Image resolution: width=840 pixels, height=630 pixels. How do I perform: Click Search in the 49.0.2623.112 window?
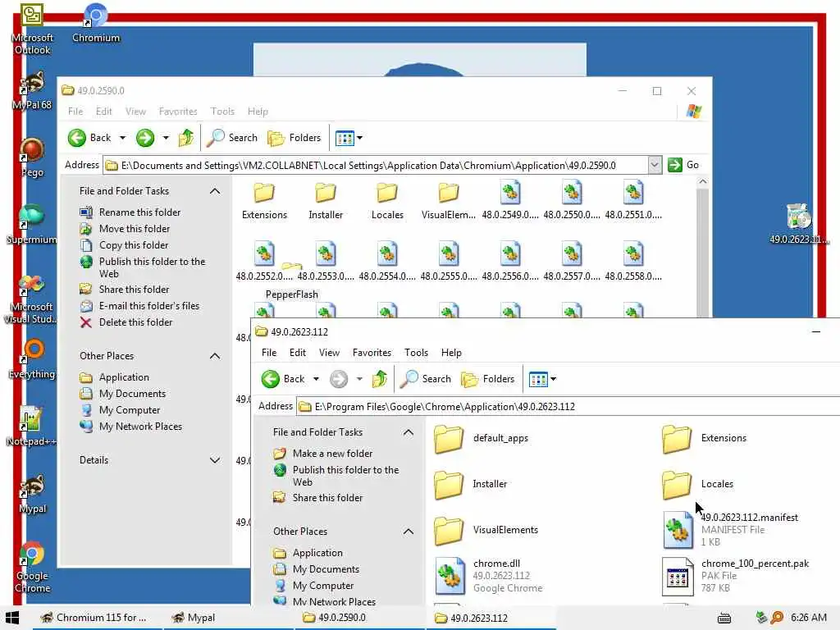tap(427, 379)
